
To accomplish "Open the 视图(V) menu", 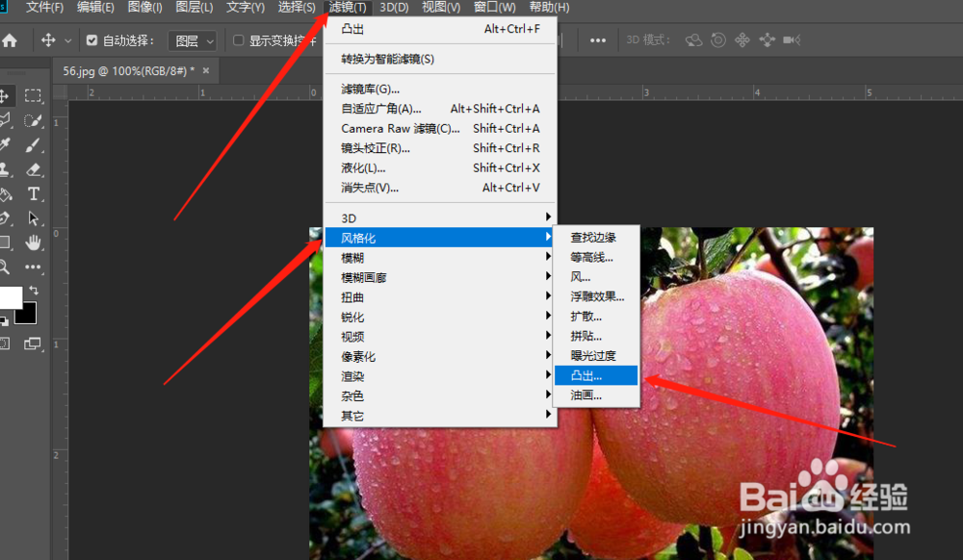I will tap(441, 8).
